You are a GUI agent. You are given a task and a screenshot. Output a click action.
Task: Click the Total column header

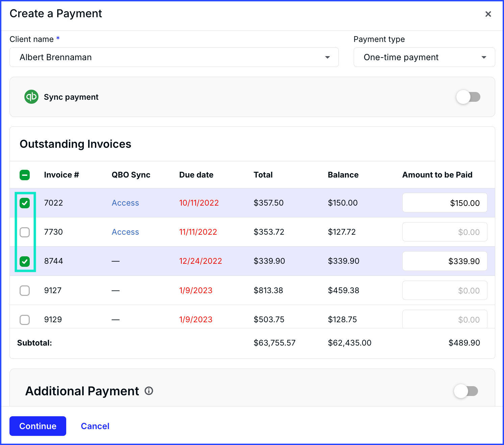263,175
